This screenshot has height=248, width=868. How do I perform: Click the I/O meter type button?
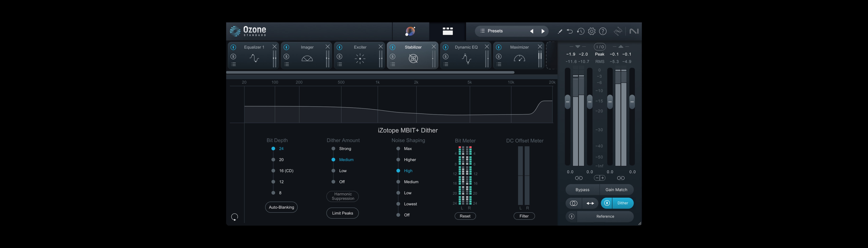click(599, 47)
